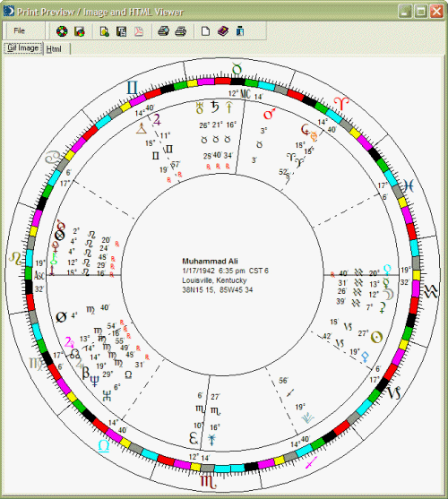Image resolution: width=448 pixels, height=499 pixels.
Task: Click the blue Neptune trident symbol
Action: (x=94, y=381)
